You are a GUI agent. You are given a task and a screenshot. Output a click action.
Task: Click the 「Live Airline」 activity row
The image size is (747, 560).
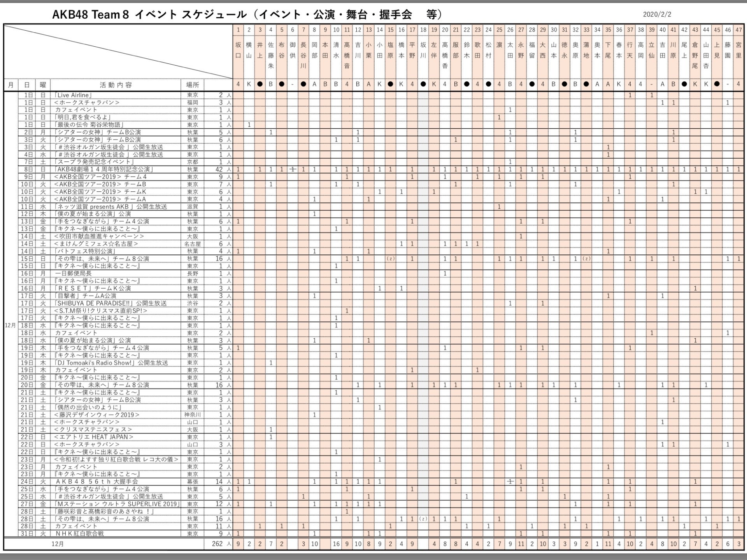73,95
